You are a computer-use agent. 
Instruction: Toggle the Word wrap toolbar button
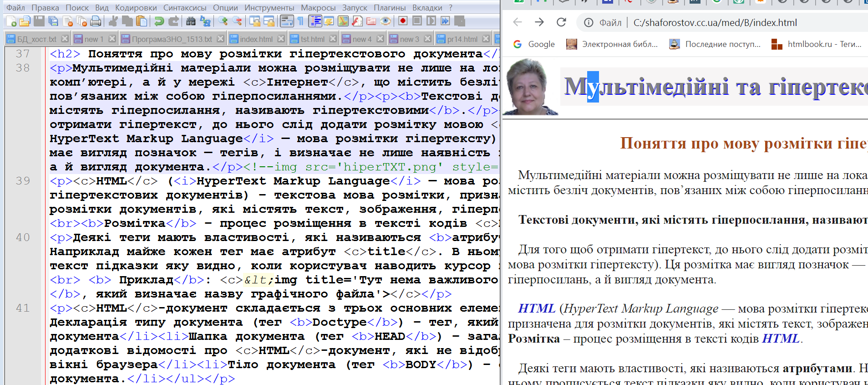pos(286,21)
